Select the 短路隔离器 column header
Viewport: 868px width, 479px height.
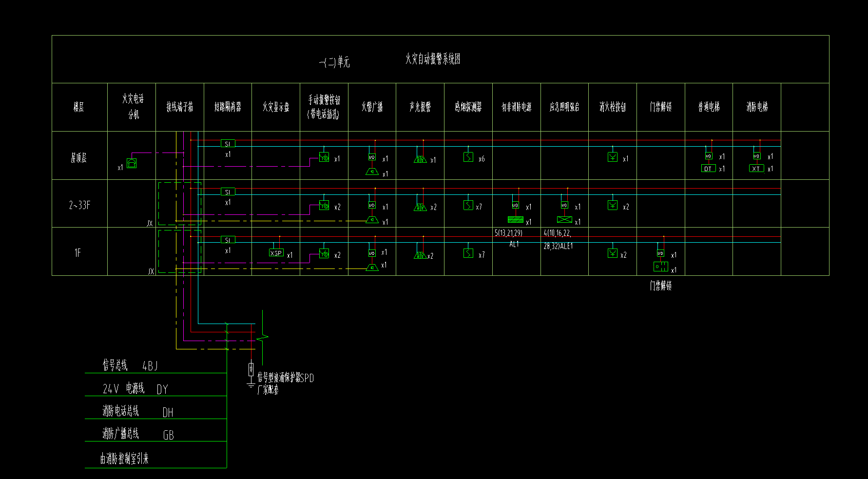coord(228,107)
